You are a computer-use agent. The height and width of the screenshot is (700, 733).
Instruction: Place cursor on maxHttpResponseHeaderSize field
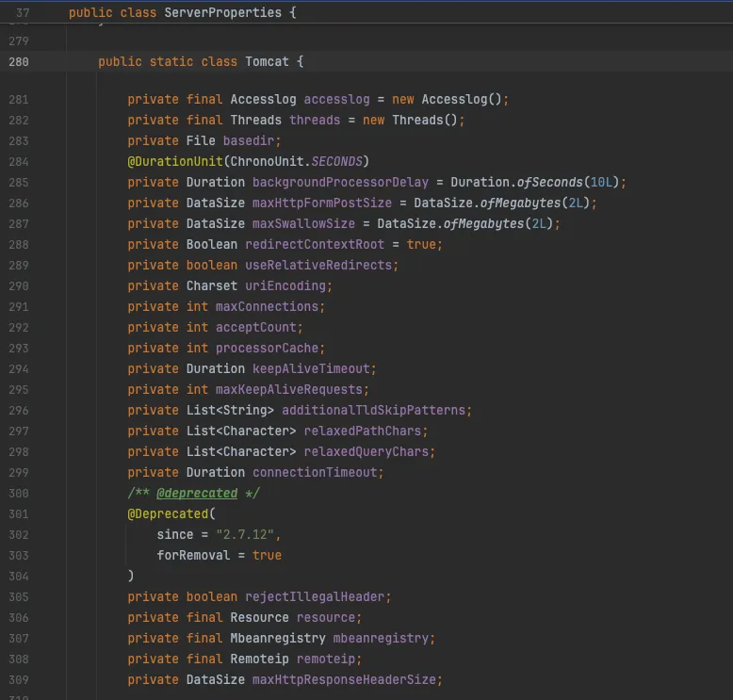[343, 679]
